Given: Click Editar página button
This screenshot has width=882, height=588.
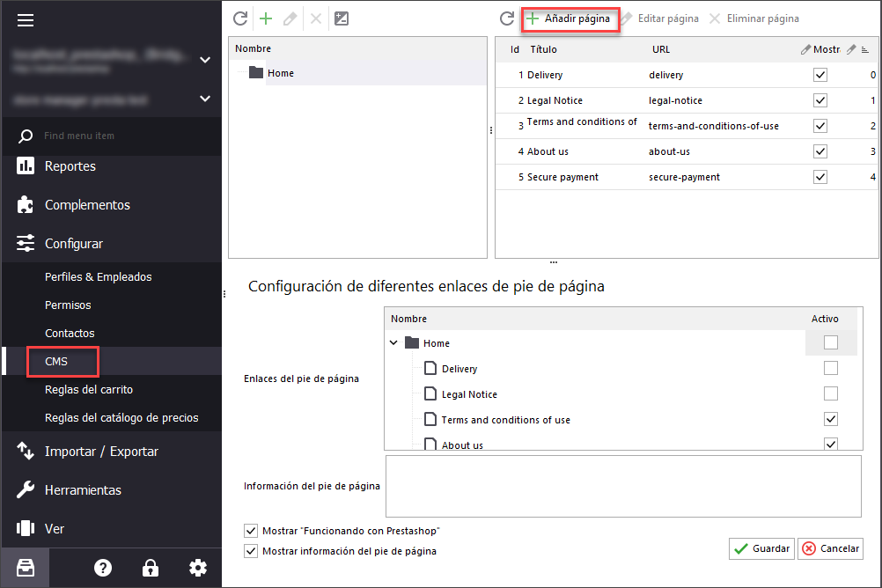Looking at the screenshot, I should coord(660,18).
